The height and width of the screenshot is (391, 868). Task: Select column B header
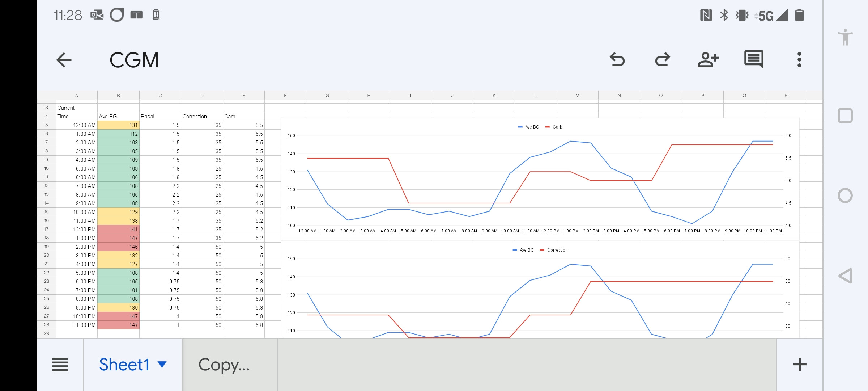(118, 96)
